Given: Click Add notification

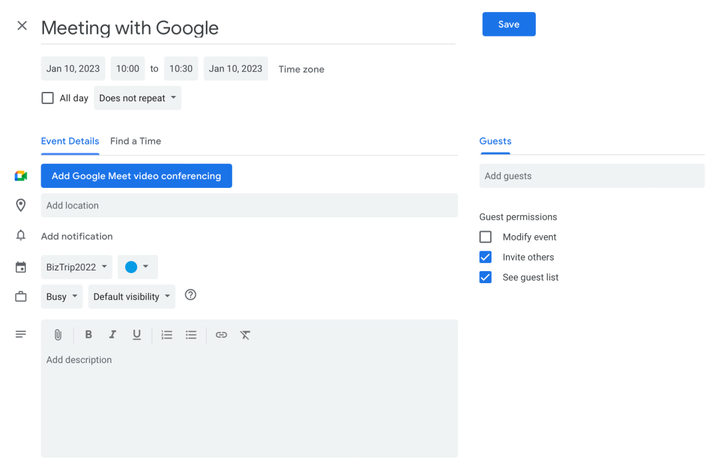Looking at the screenshot, I should (77, 236).
